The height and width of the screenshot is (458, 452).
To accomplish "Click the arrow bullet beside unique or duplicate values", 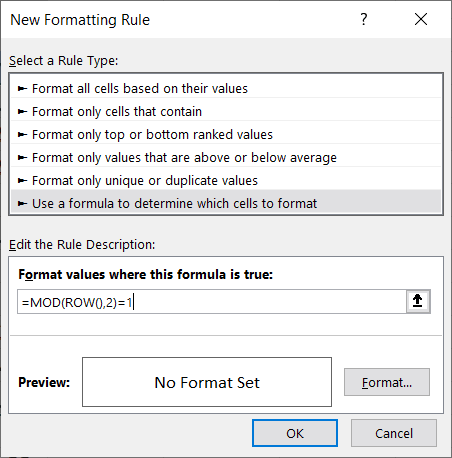I will pyautogui.click(x=22, y=181).
